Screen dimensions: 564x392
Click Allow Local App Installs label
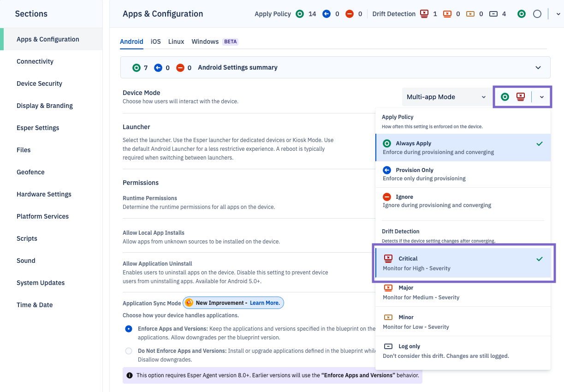click(x=154, y=233)
